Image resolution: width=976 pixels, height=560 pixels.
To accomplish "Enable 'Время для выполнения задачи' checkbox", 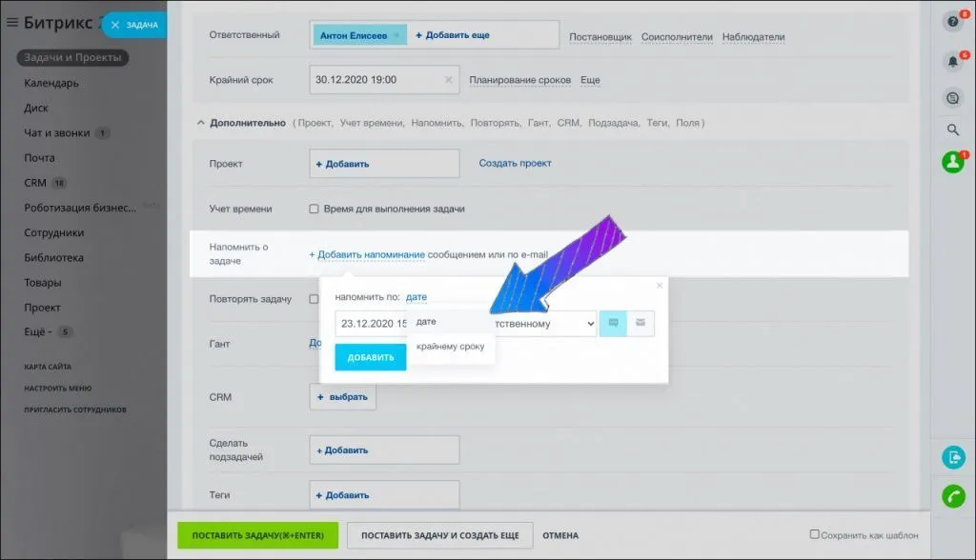I will tap(314, 209).
